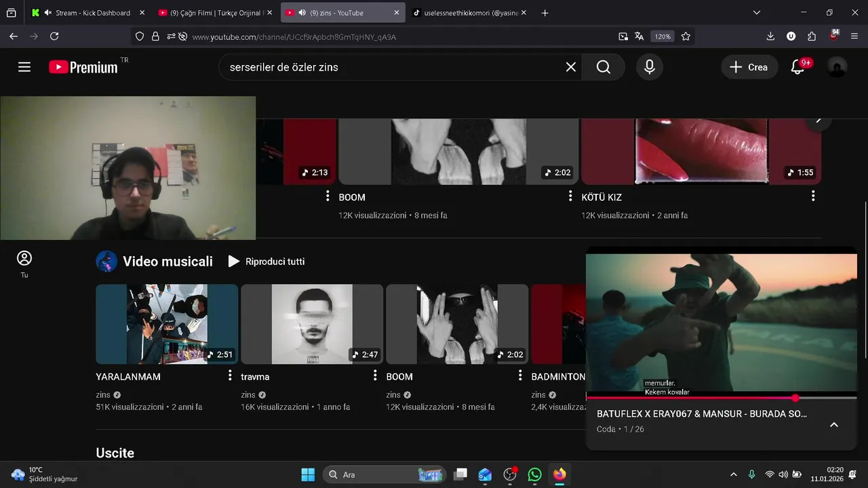Image resolution: width=868 pixels, height=488 pixels.
Task: Toggle microphone tray indicator
Action: pyautogui.click(x=751, y=474)
